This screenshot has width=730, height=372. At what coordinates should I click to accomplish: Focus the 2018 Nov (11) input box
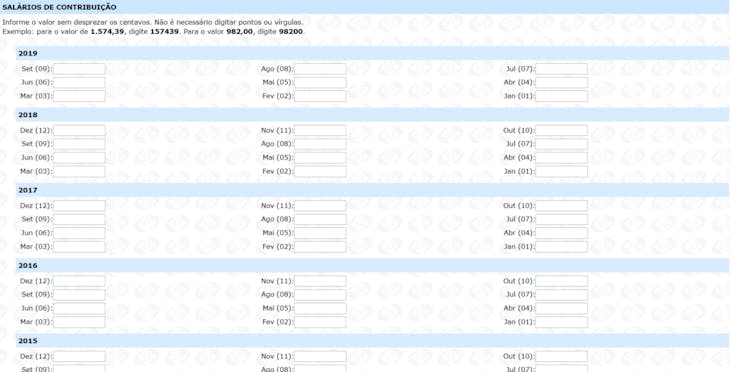click(320, 130)
